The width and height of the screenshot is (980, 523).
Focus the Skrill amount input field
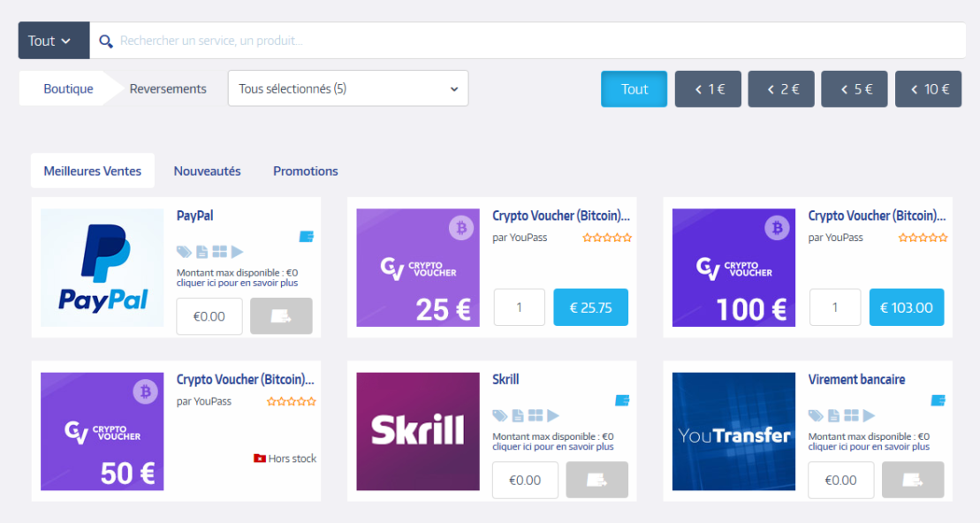pyautogui.click(x=525, y=481)
